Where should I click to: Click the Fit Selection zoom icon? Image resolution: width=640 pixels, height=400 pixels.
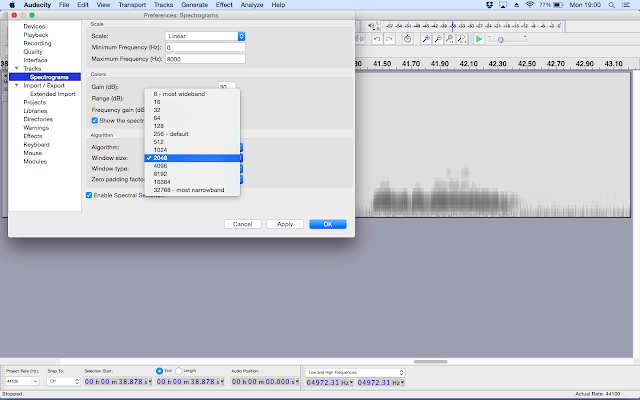tap(449, 39)
